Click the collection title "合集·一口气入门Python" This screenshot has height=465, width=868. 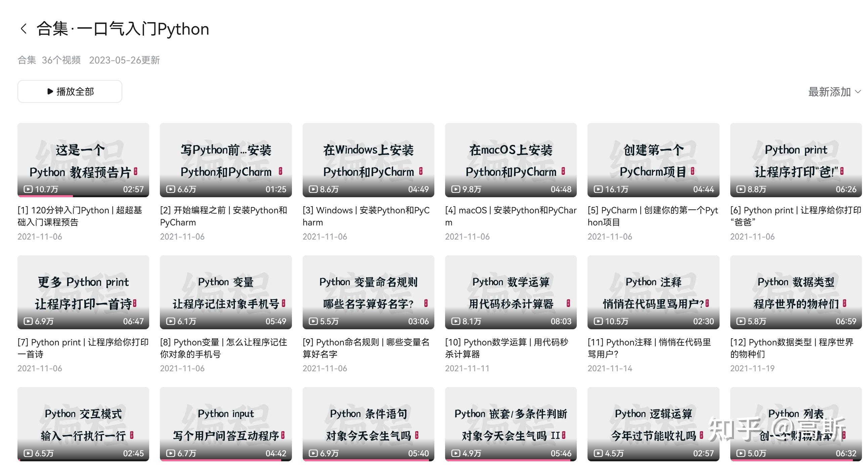123,29
